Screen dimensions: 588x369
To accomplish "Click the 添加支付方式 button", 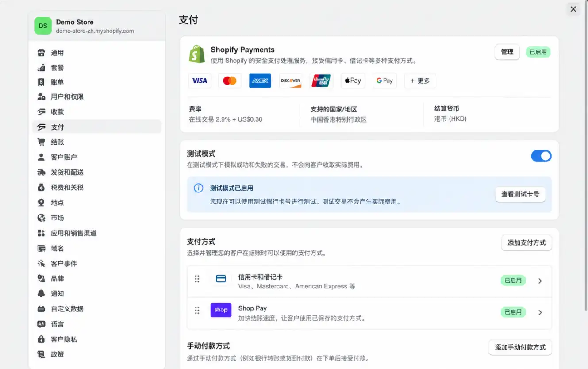I will click(x=527, y=242).
